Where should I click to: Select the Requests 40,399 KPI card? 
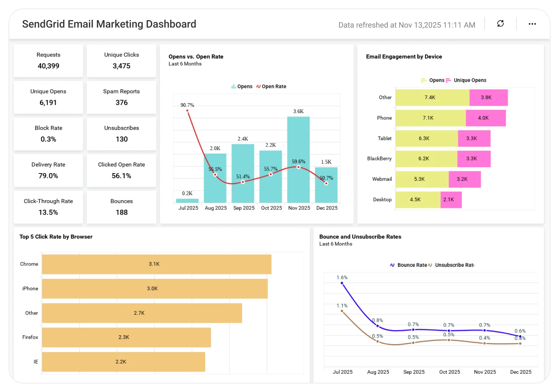point(48,61)
